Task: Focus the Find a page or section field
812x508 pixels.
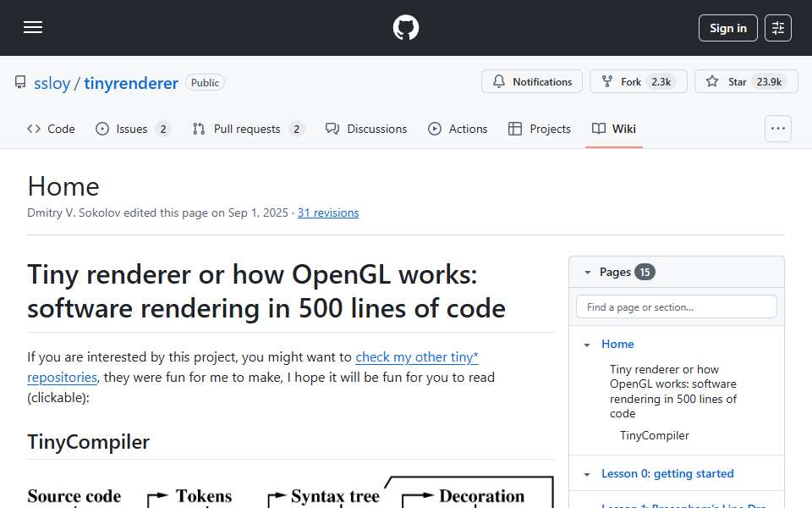Action: [677, 306]
